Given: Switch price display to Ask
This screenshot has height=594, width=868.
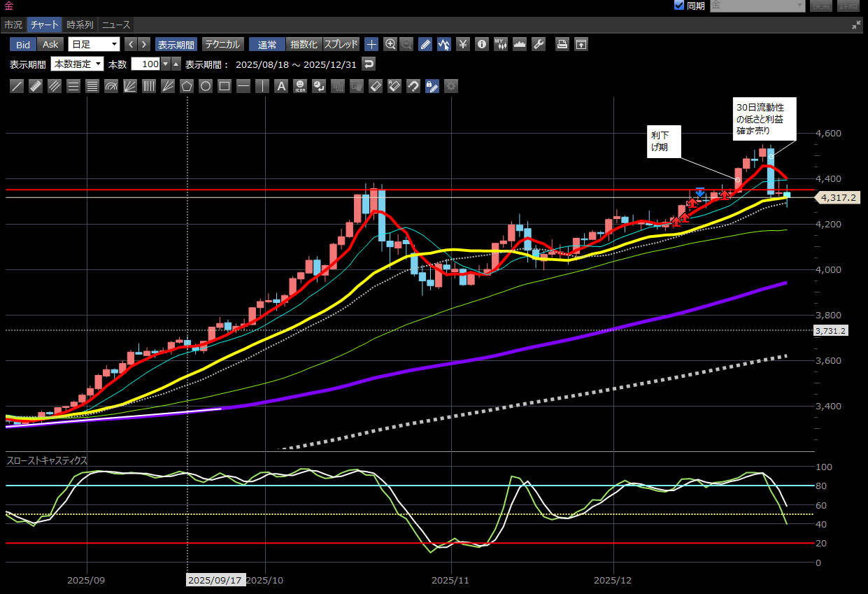Looking at the screenshot, I should [50, 44].
